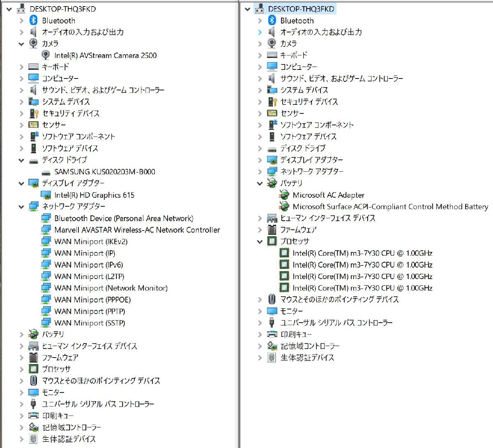
Task: Click the battery category icon in the left pane
Action: [x=34, y=334]
